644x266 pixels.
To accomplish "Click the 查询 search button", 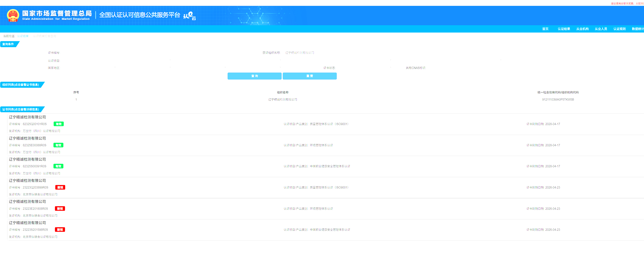I will [x=255, y=76].
